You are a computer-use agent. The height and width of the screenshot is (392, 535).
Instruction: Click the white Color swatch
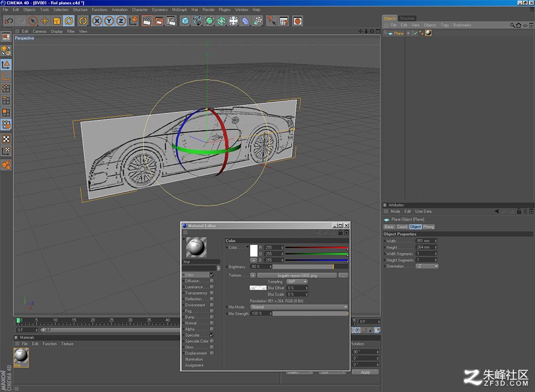coord(254,251)
